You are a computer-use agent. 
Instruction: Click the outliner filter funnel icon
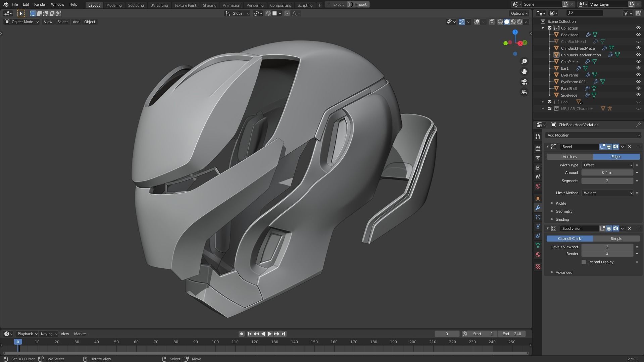click(626, 13)
